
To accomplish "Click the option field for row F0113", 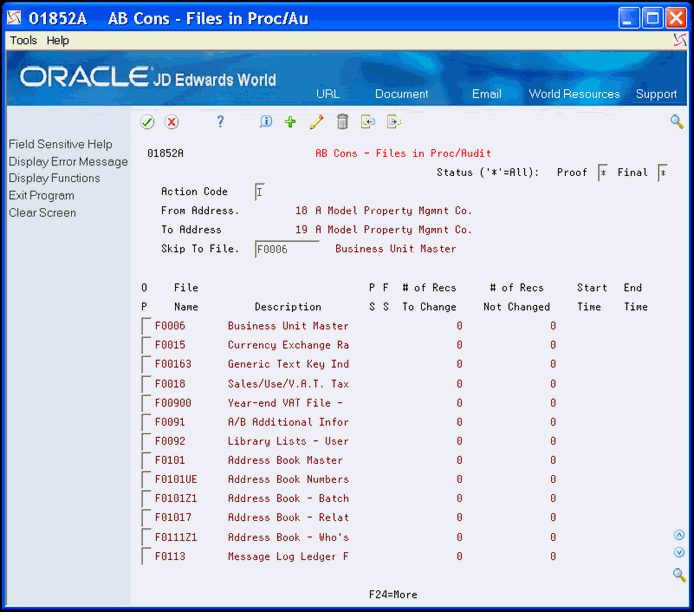I will pos(147,556).
